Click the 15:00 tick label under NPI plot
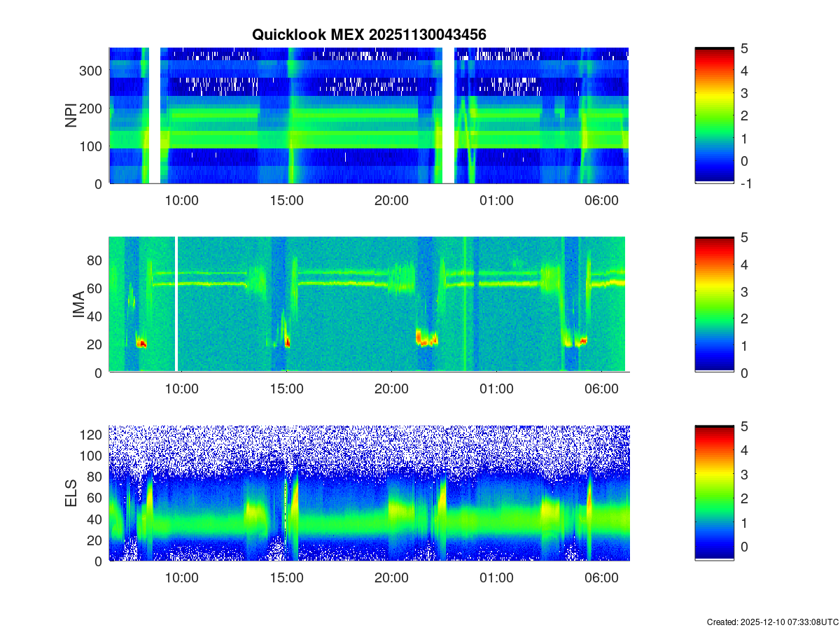 pos(286,201)
